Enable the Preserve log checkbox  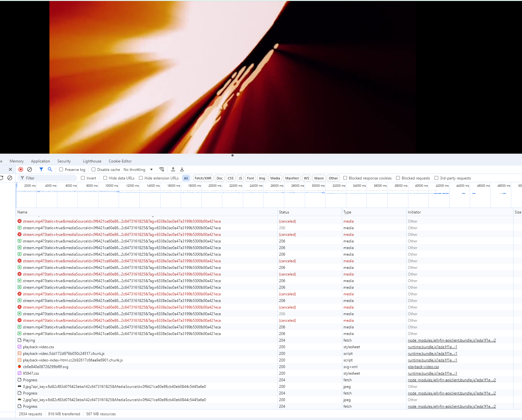click(x=61, y=169)
